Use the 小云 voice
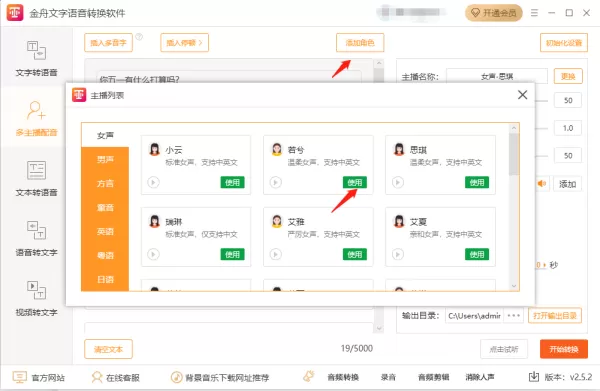This screenshot has height=391, width=600. tap(232, 182)
